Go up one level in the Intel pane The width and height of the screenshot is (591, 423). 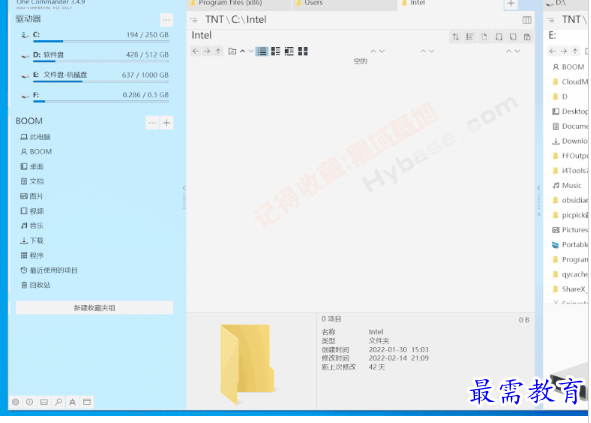point(218,51)
